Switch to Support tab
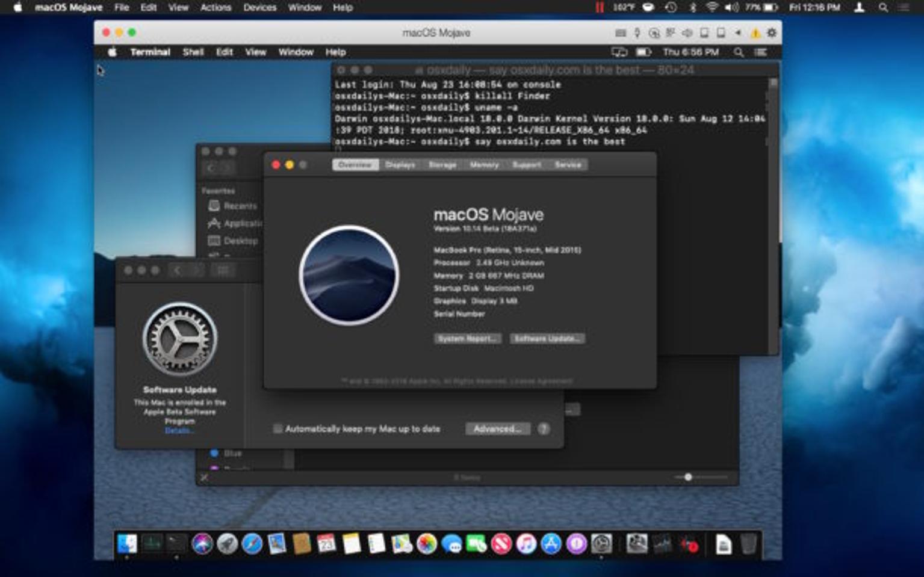 527,165
